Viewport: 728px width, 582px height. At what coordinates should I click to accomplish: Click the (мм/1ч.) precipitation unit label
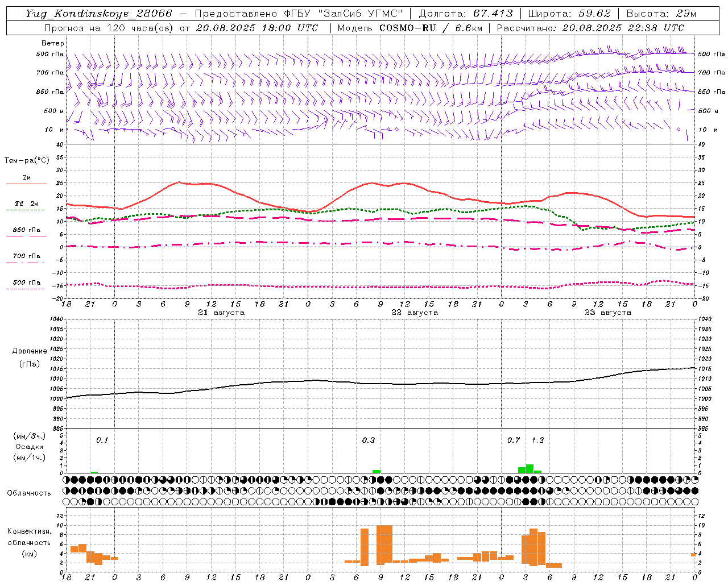30,458
